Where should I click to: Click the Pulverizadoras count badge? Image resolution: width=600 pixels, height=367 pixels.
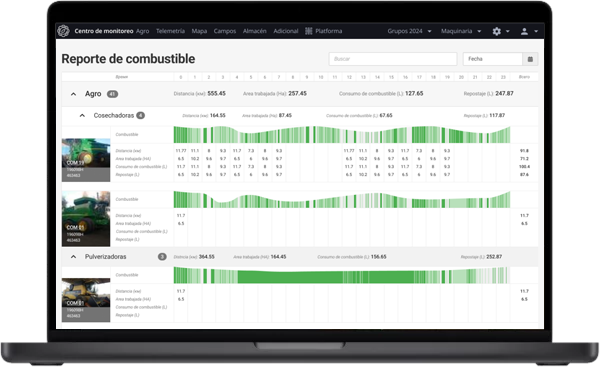click(162, 257)
